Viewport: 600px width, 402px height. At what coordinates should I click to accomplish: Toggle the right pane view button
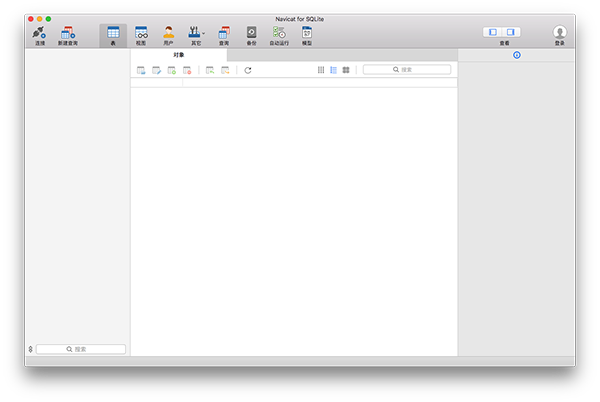click(x=511, y=32)
